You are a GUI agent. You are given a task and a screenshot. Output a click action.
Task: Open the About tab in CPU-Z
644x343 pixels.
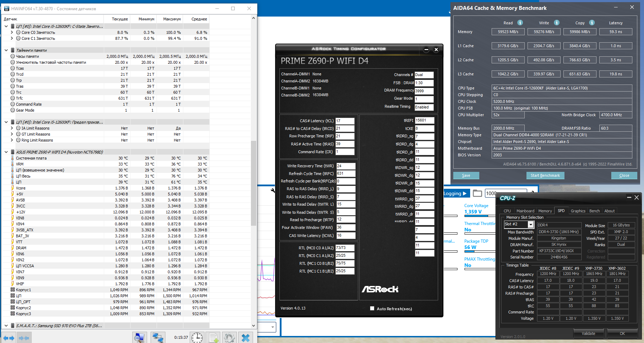[610, 211]
